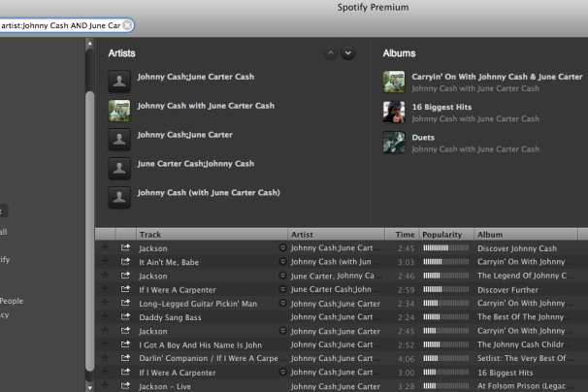Open artist June Carter Cash;Johnny Cash
This screenshot has width=588, height=392.
pos(196,164)
